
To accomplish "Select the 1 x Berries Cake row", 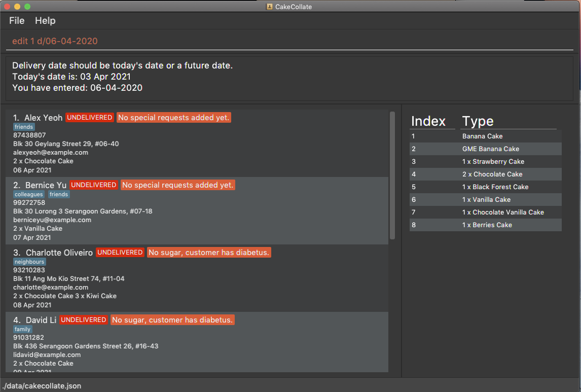I will 485,225.
